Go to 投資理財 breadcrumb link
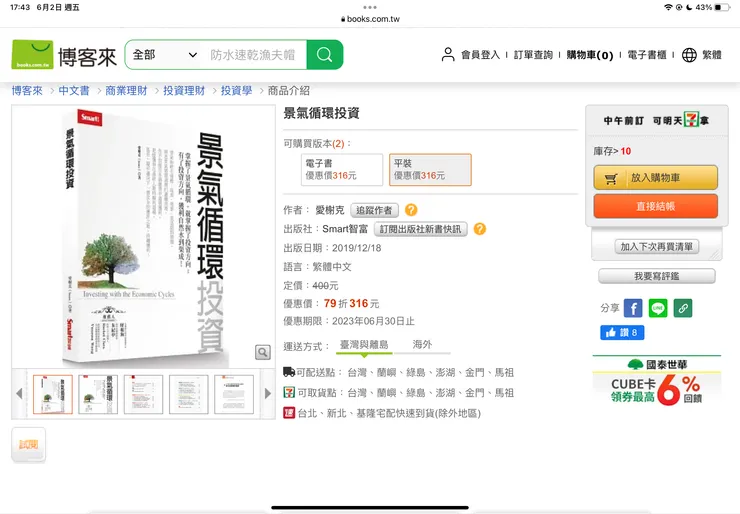The width and height of the screenshot is (740, 514). click(x=184, y=91)
